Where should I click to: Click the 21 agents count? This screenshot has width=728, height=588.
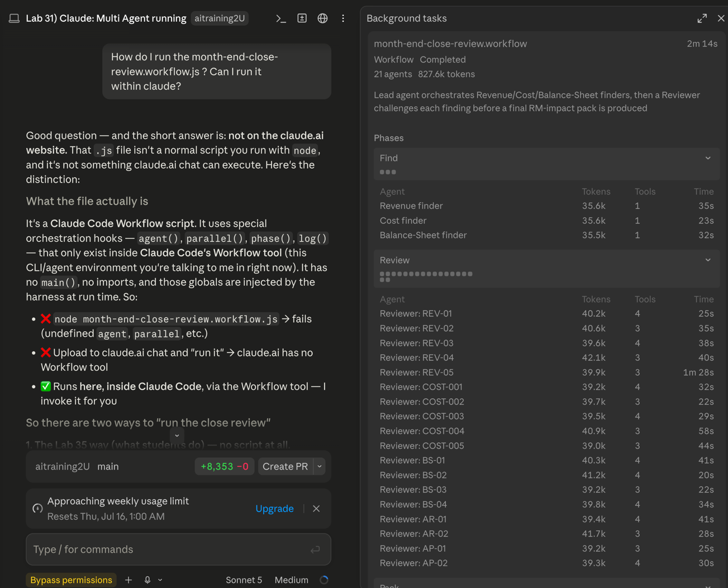[393, 74]
